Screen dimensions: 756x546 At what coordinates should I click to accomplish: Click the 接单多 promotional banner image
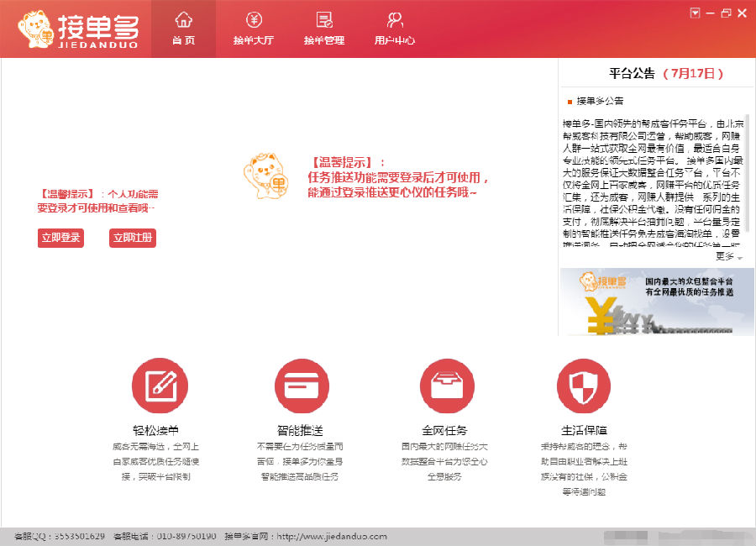656,301
